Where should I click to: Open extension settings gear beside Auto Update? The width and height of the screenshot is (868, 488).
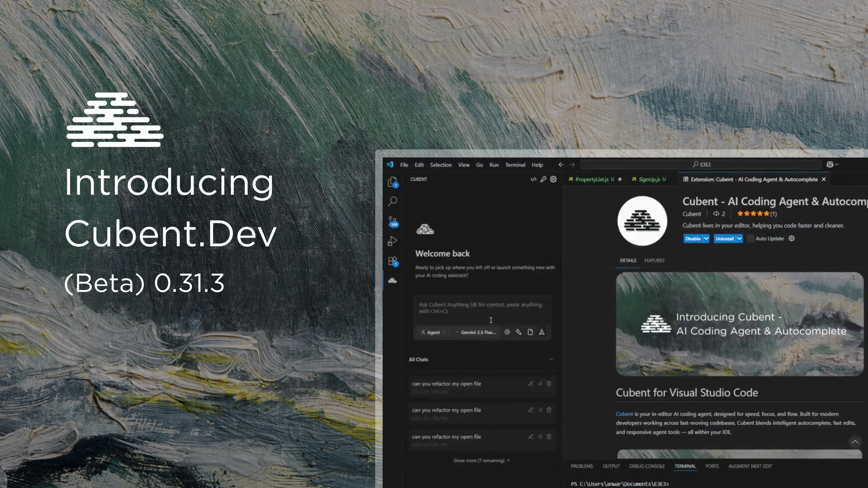click(792, 239)
